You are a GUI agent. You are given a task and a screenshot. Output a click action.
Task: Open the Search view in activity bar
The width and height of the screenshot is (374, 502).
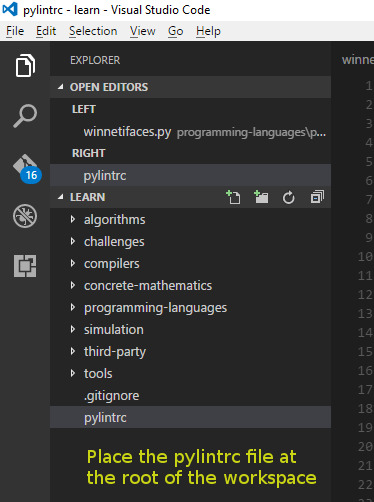pos(25,116)
